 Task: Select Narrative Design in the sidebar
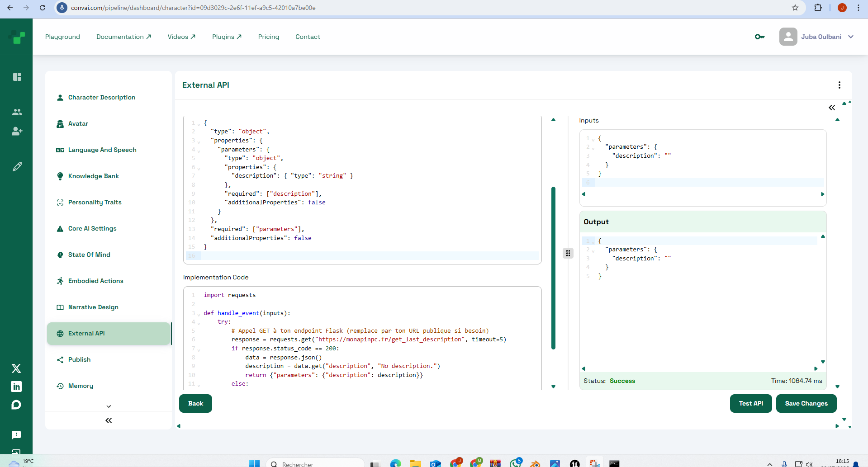(x=93, y=307)
